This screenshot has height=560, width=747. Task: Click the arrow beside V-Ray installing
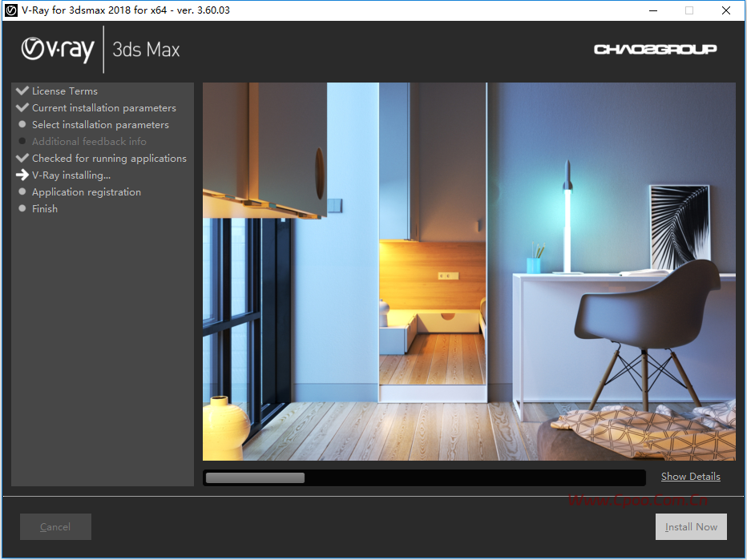point(22,175)
